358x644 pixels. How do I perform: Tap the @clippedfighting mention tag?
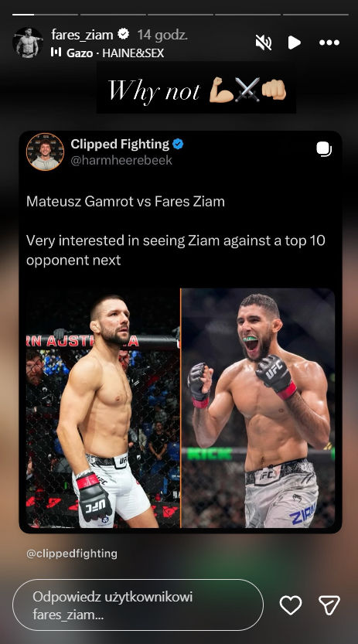click(x=72, y=554)
